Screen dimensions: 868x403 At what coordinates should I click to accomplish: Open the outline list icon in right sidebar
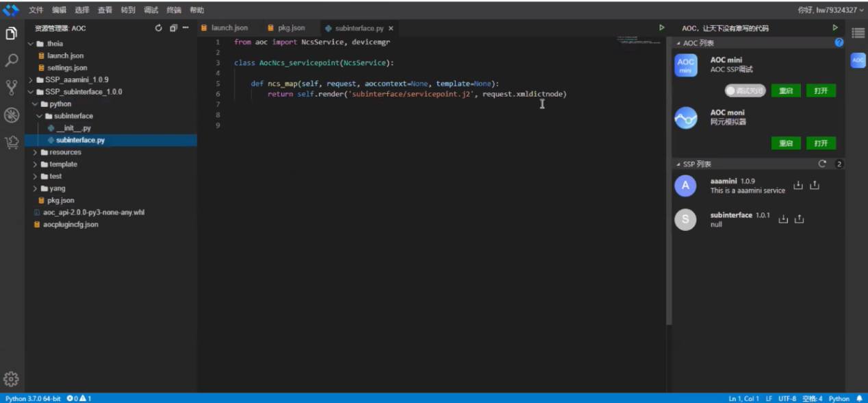[x=858, y=33]
